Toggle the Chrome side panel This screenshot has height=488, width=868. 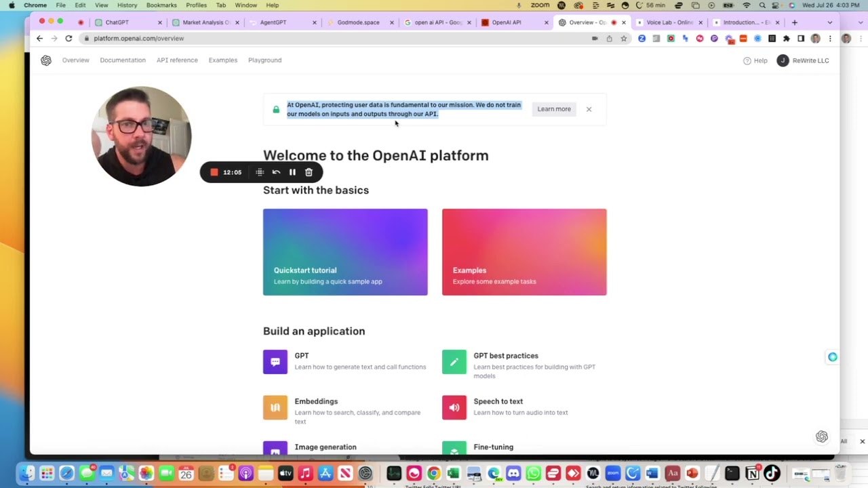801,39
